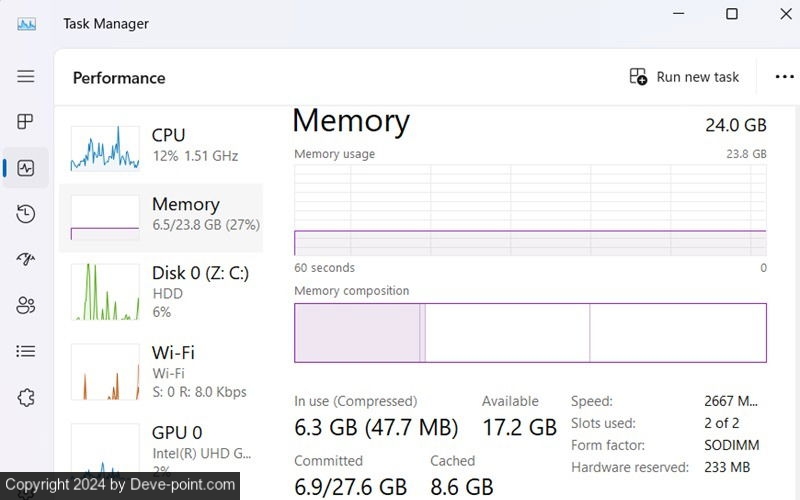
Task: Open the App history page
Action: (26, 214)
